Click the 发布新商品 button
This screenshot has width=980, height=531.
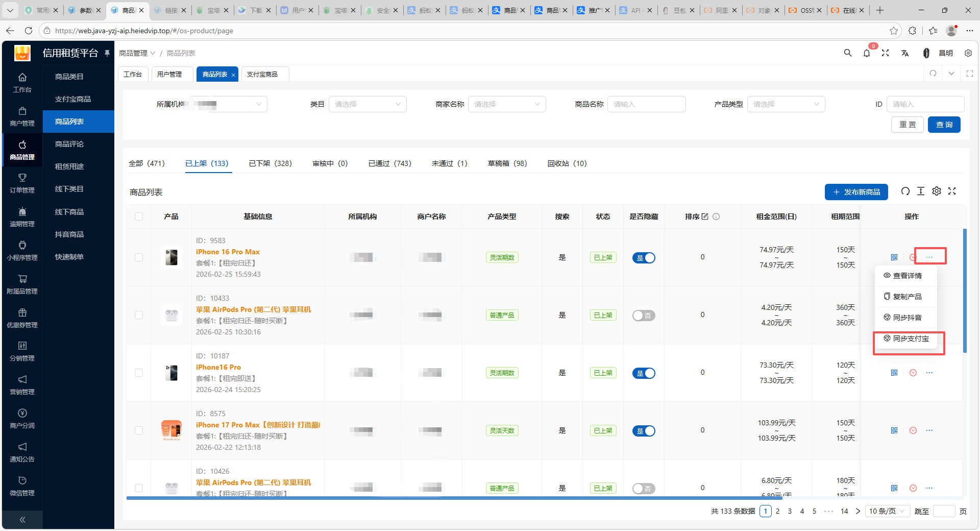point(856,192)
